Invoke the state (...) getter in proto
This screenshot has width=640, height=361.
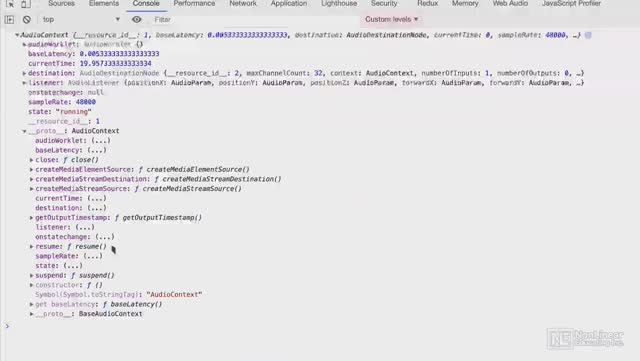tap(73, 266)
